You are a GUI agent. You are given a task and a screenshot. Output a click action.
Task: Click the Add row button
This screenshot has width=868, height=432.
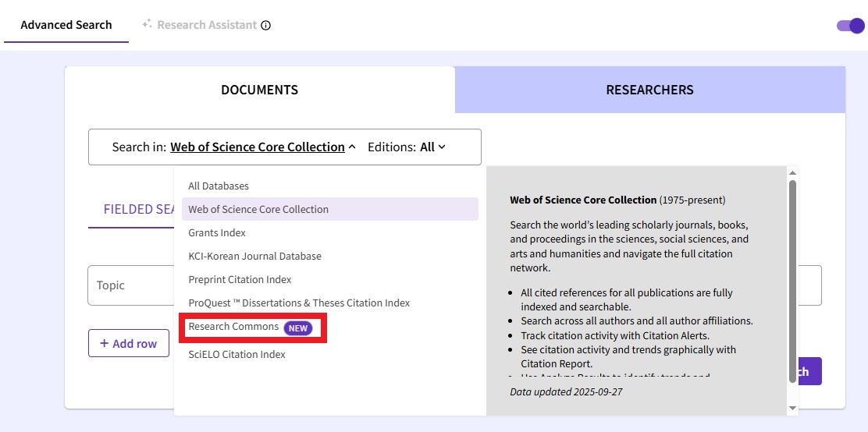point(128,343)
